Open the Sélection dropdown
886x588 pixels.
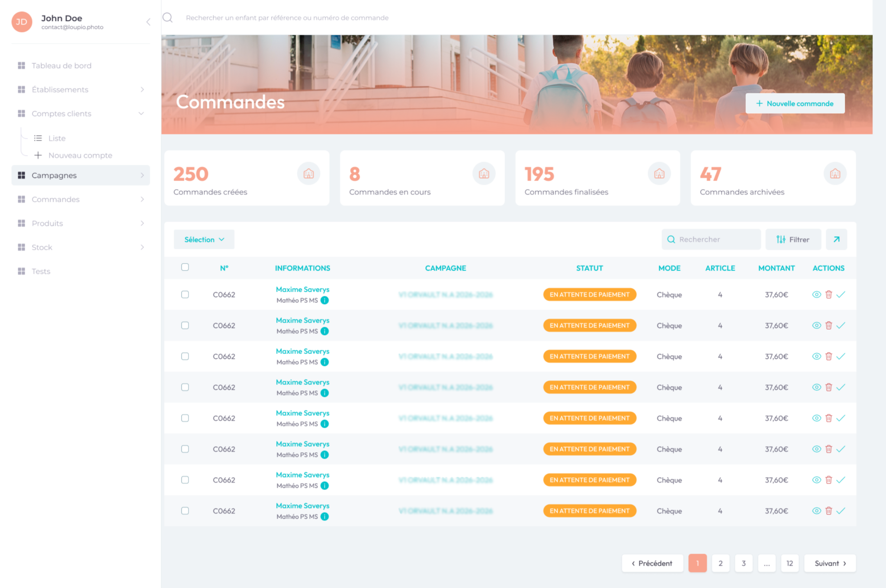204,240
